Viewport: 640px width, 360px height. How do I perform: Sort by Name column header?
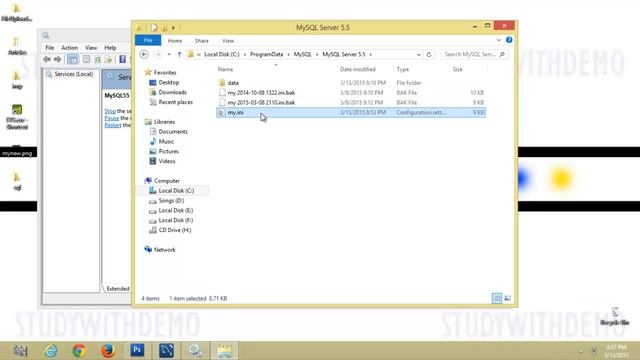(x=225, y=69)
